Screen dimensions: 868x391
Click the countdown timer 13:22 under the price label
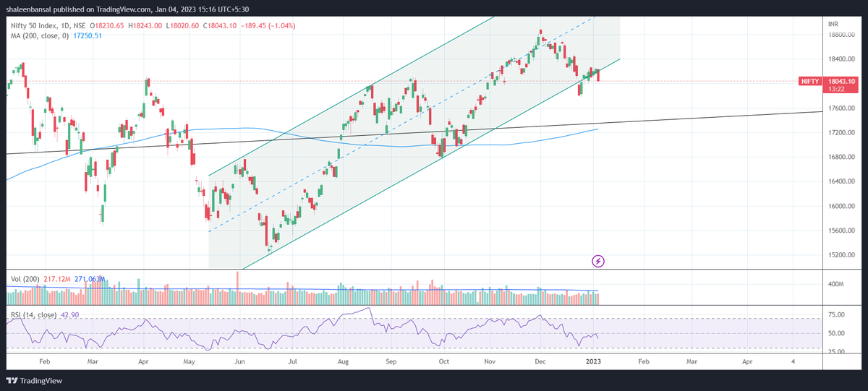point(836,90)
